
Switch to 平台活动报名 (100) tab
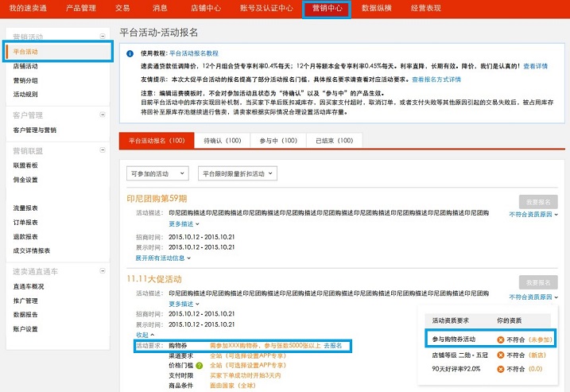(157, 141)
